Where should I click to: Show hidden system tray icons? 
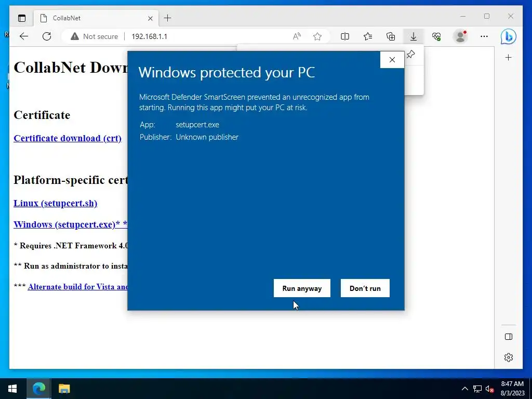465,389
